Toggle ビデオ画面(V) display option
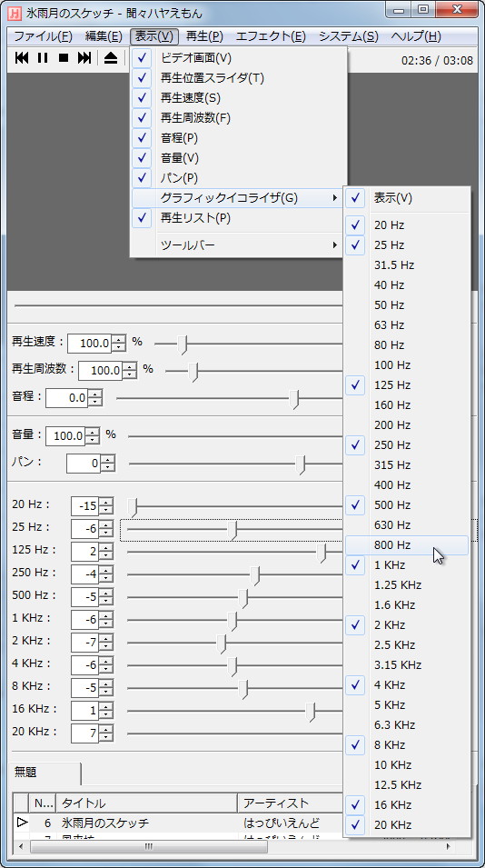The height and width of the screenshot is (868, 485). (238, 58)
